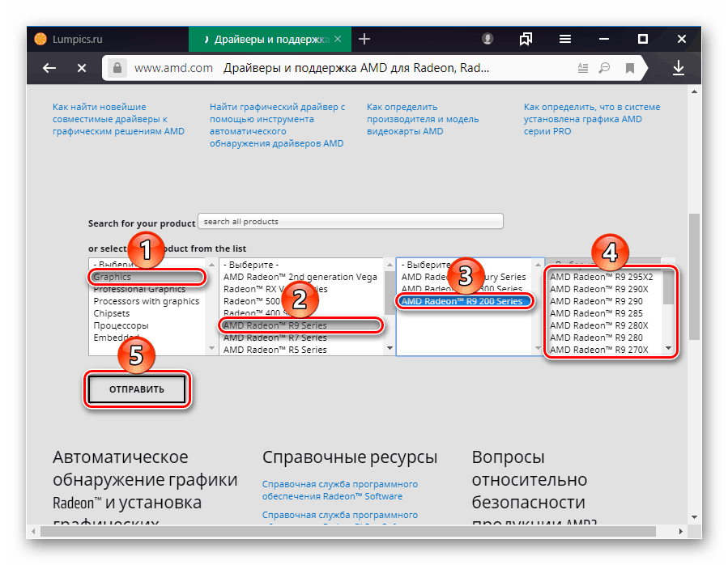Open the downloads arrow icon
728x565 pixels.
point(679,68)
